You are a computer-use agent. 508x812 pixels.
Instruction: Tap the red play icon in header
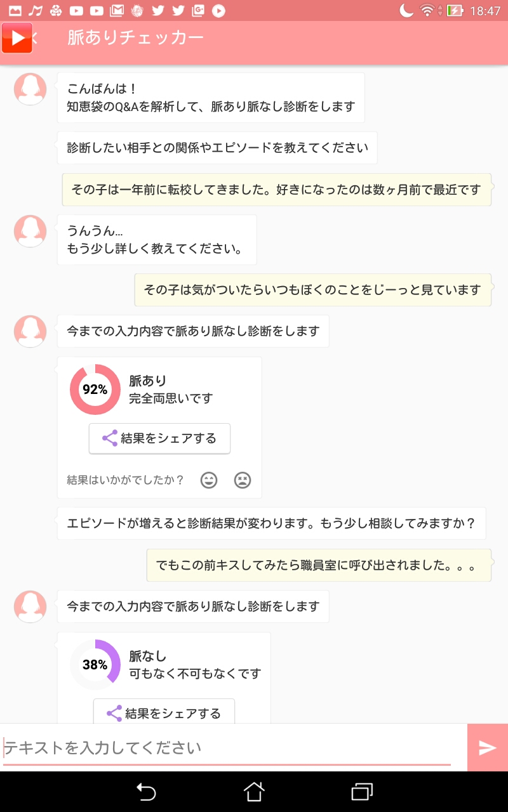tap(17, 38)
